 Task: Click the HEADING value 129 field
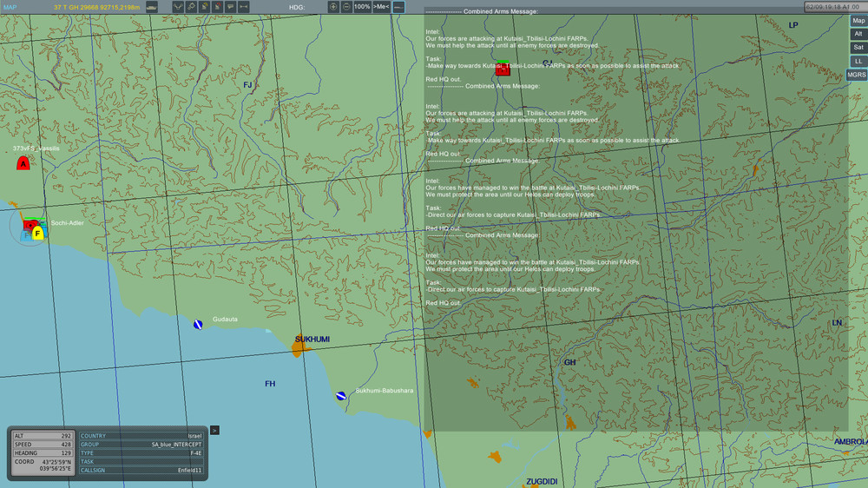tap(43, 453)
